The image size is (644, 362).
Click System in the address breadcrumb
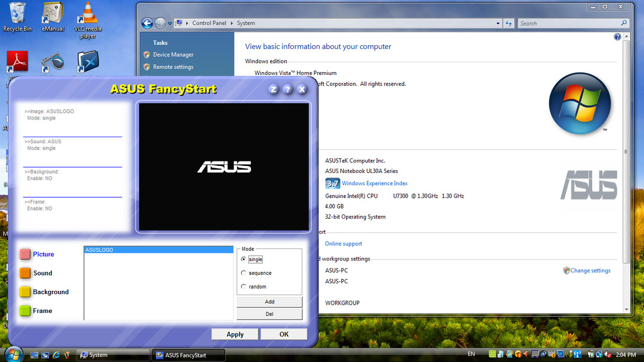pyautogui.click(x=246, y=24)
